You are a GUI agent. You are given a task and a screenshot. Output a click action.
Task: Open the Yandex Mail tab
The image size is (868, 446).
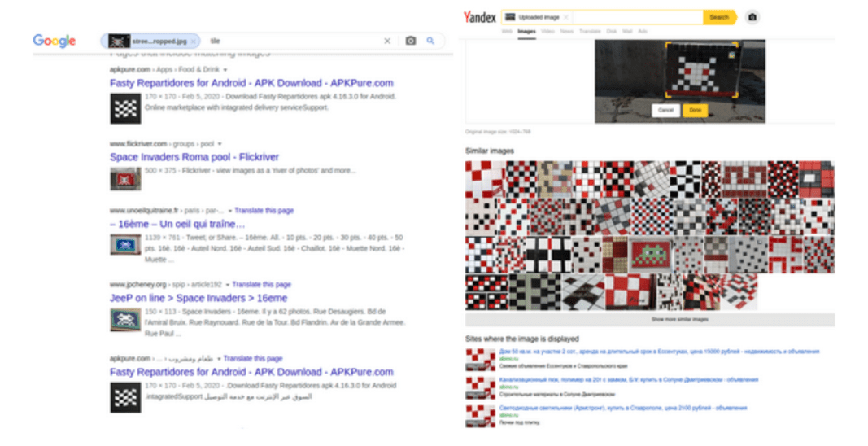627,32
